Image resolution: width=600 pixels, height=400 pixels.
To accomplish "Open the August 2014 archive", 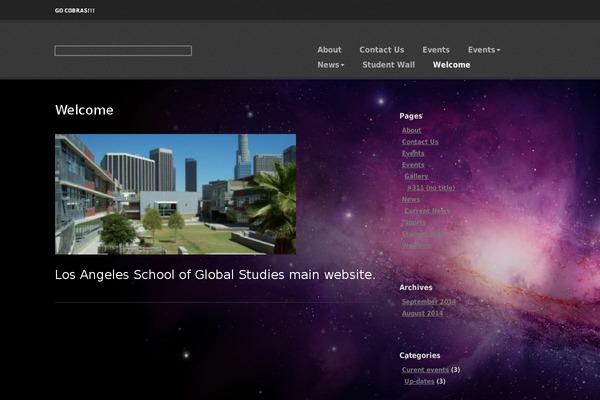I will [422, 313].
